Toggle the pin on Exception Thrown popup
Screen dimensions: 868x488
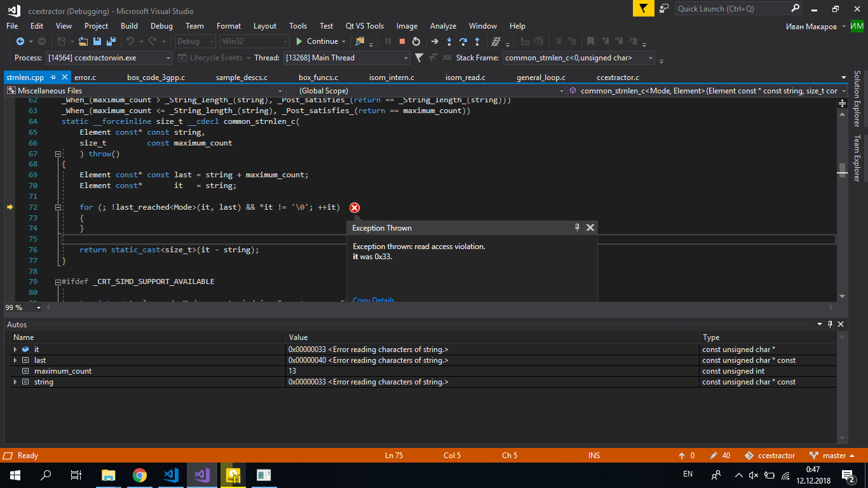point(577,227)
